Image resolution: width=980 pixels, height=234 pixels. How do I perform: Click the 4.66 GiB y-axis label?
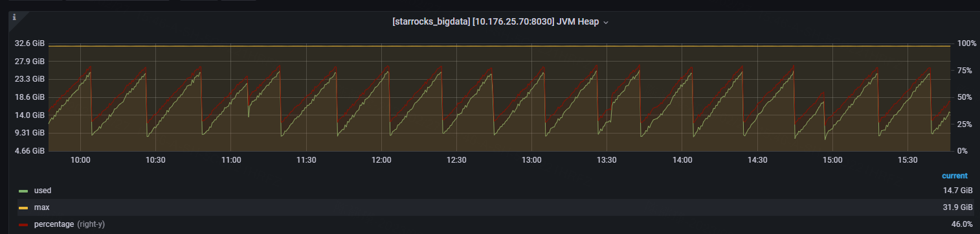(x=30, y=150)
